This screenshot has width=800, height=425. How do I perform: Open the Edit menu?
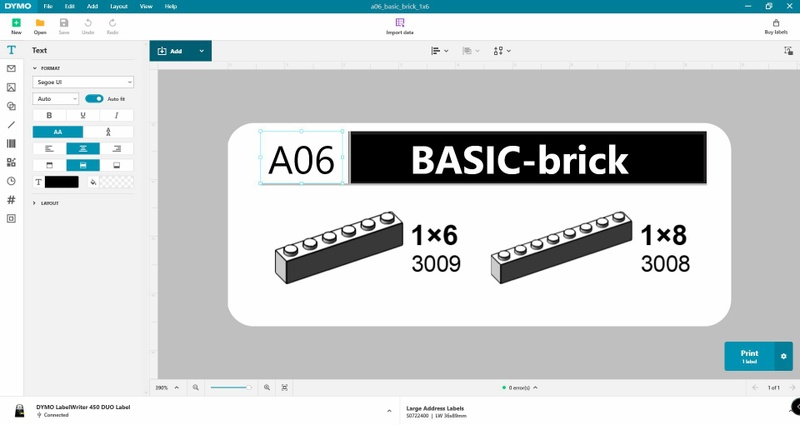pos(69,6)
